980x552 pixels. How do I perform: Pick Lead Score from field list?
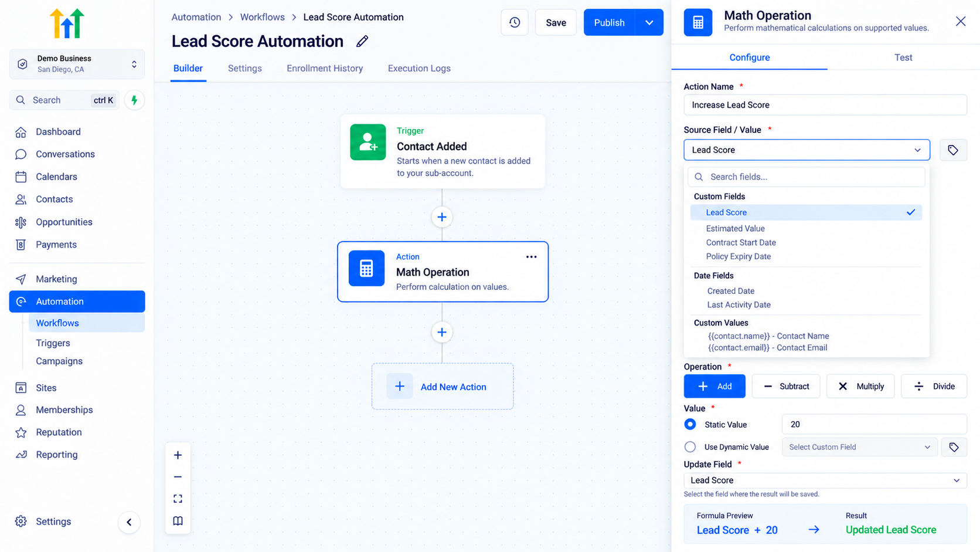(x=806, y=212)
